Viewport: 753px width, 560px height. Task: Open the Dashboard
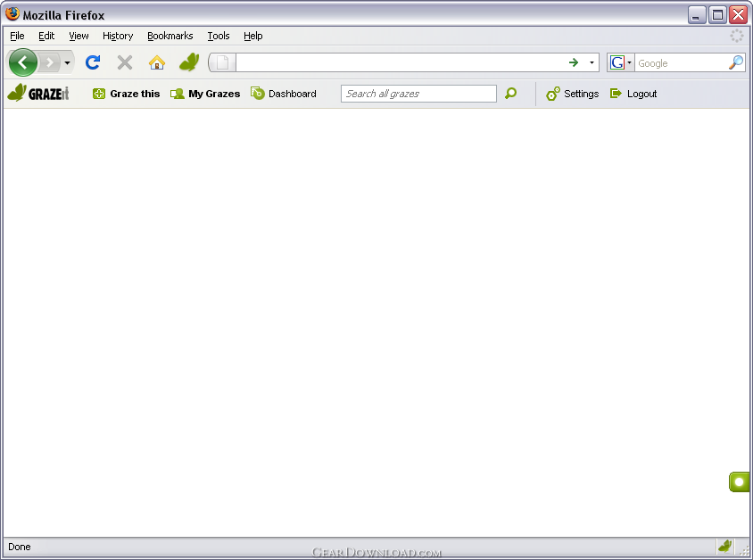[284, 94]
